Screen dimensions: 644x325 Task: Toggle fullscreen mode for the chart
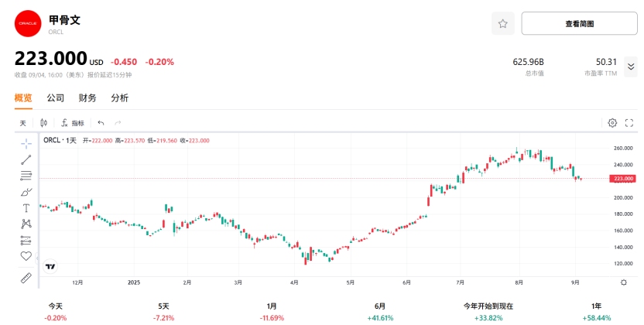629,123
